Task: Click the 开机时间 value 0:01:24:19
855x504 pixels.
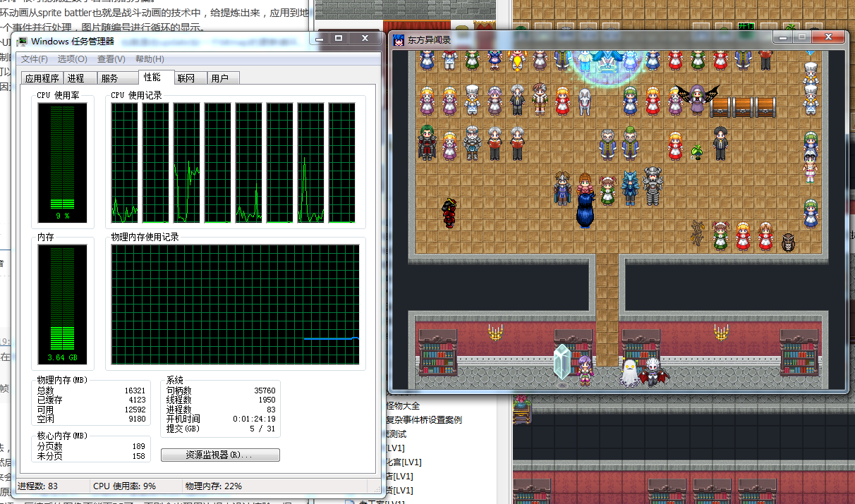Action: [254, 419]
